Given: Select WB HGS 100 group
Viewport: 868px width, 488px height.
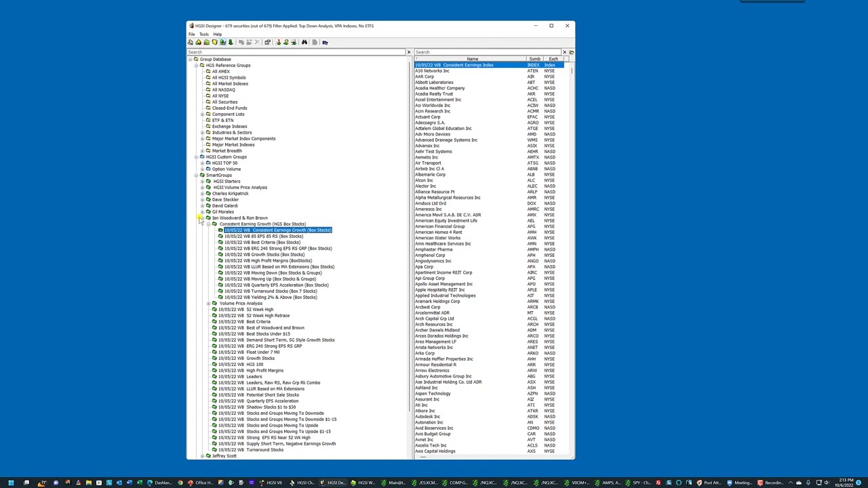Looking at the screenshot, I should coord(241,365).
